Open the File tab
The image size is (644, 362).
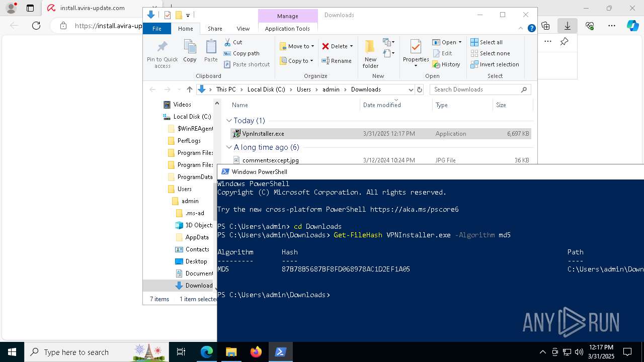pyautogui.click(x=157, y=29)
